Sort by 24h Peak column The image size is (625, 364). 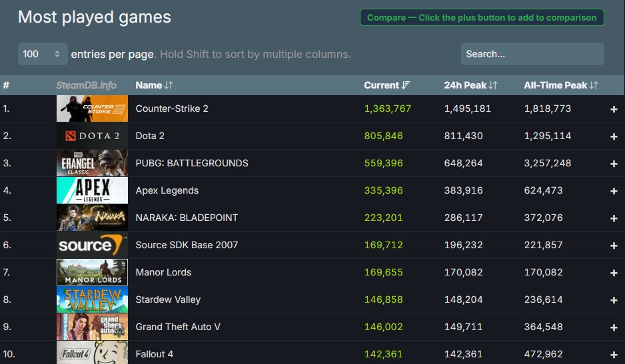pyautogui.click(x=470, y=85)
